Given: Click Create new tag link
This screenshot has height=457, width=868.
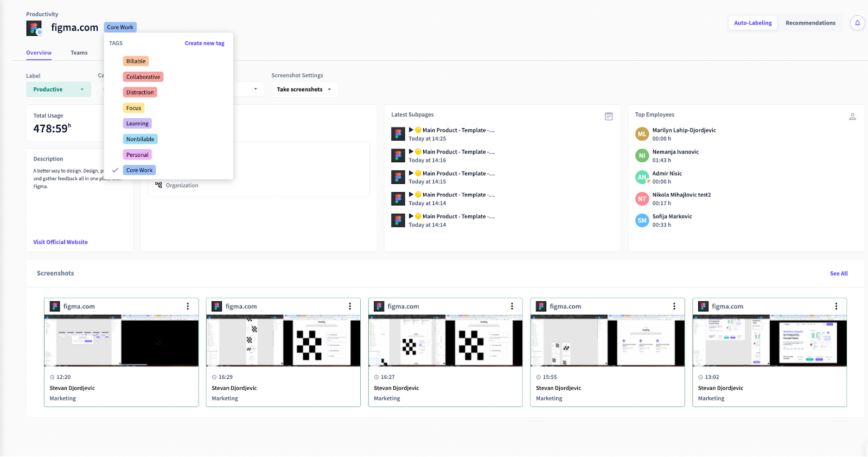Looking at the screenshot, I should pyautogui.click(x=204, y=43).
